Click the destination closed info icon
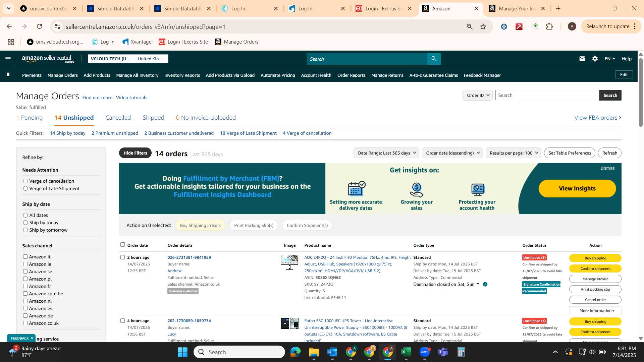 (485, 284)
